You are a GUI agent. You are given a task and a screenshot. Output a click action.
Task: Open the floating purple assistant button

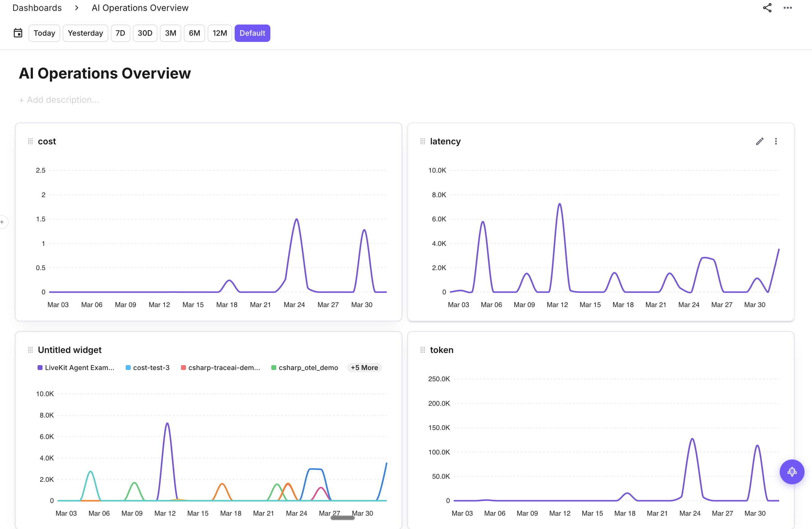point(792,472)
